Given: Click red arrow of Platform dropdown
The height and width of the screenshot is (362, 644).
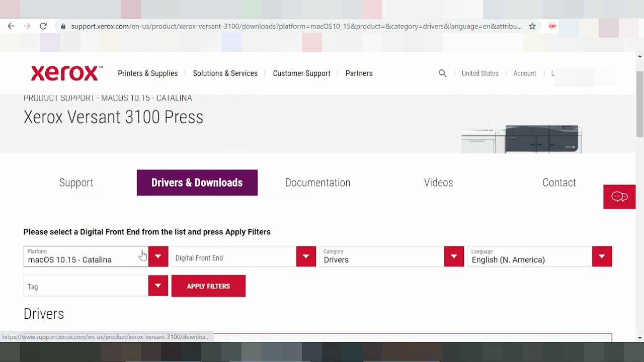Looking at the screenshot, I should [158, 256].
